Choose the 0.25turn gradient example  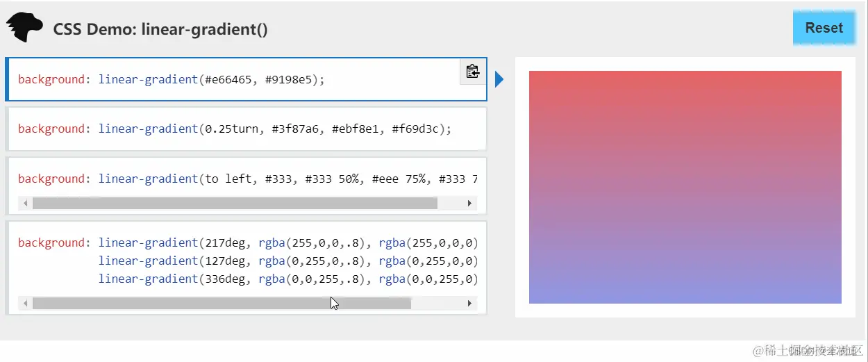click(x=247, y=129)
